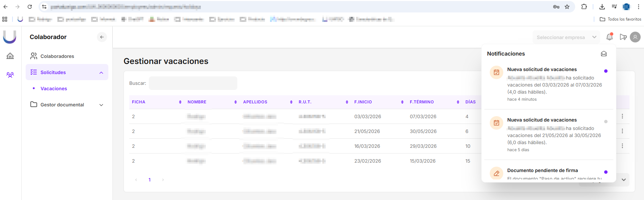Viewport: 644px width, 200px height.
Task: Reload the page in browser
Action: coord(30,7)
